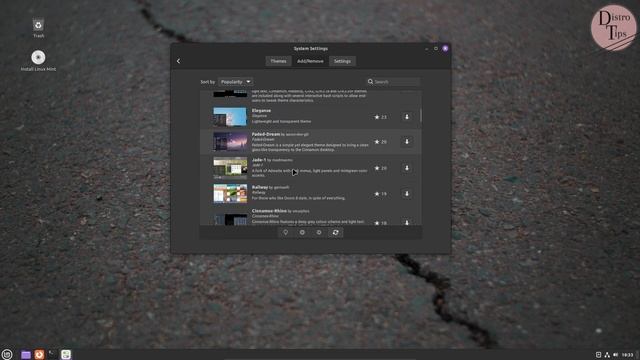This screenshot has width=640, height=360.
Task: Click the Cinnamox-Rhino preview thumbnail
Action: click(x=230, y=220)
